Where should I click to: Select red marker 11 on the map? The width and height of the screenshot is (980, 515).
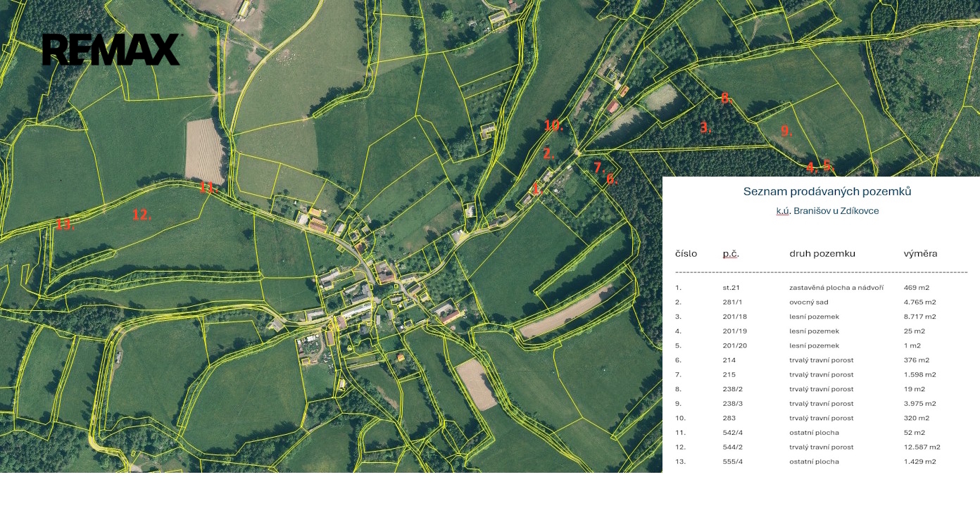208,188
